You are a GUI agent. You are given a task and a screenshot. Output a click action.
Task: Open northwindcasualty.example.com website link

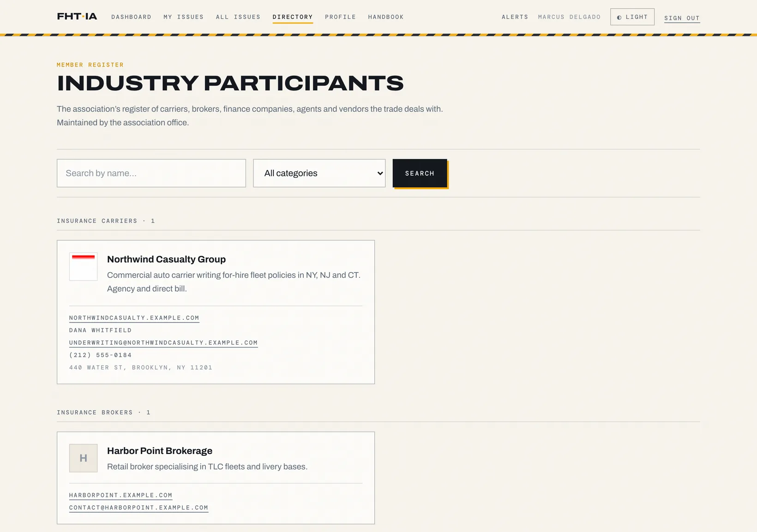coord(134,318)
